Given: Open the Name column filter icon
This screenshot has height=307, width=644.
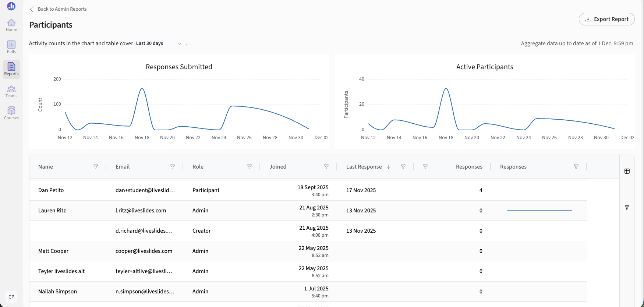Looking at the screenshot, I should (x=96, y=167).
